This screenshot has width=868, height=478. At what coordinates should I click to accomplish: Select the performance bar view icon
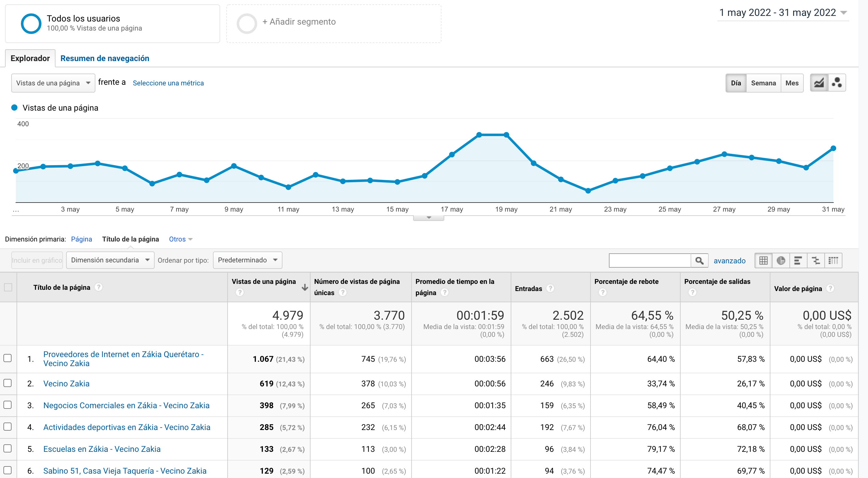pyautogui.click(x=798, y=261)
